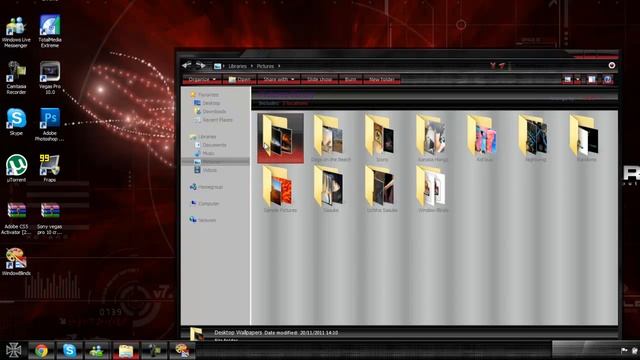Open Windows Live Messenger from the taskbar
The width and height of the screenshot is (640, 360).
point(96,351)
